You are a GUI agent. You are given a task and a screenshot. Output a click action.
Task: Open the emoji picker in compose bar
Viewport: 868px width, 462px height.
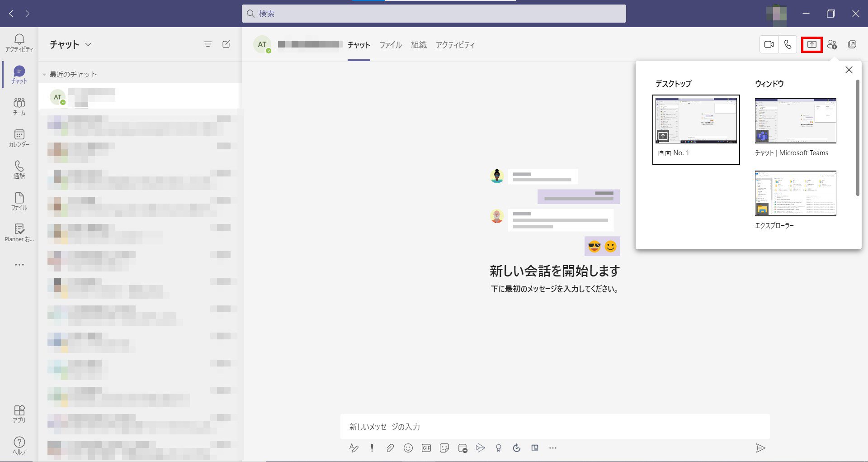tap(408, 448)
